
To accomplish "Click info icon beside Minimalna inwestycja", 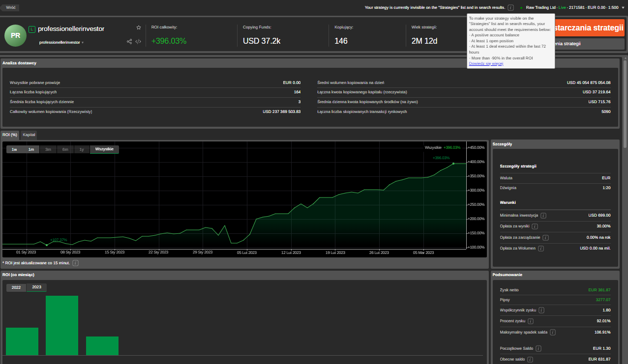I will tap(543, 215).
